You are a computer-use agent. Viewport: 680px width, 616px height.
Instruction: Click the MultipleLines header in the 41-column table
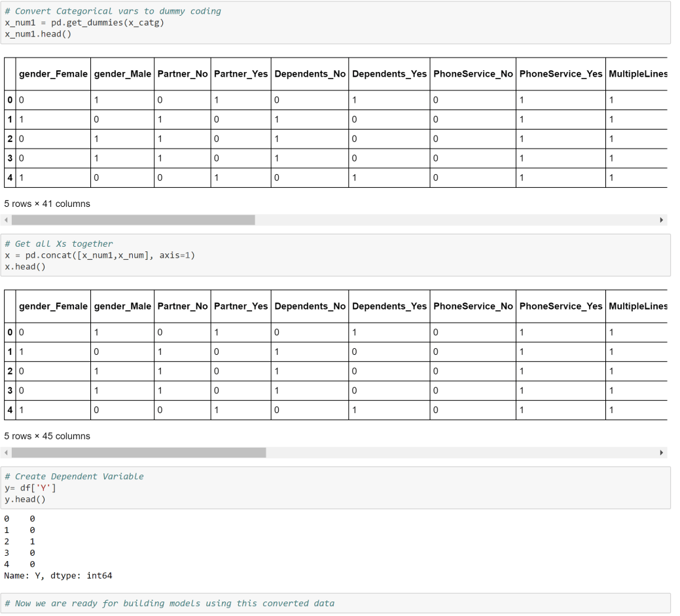coord(638,74)
